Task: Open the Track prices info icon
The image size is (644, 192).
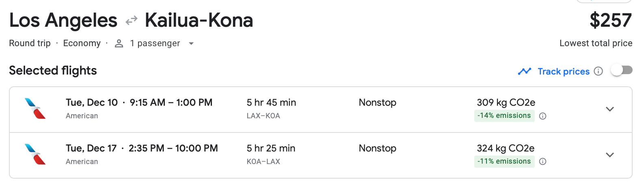Action: [598, 71]
